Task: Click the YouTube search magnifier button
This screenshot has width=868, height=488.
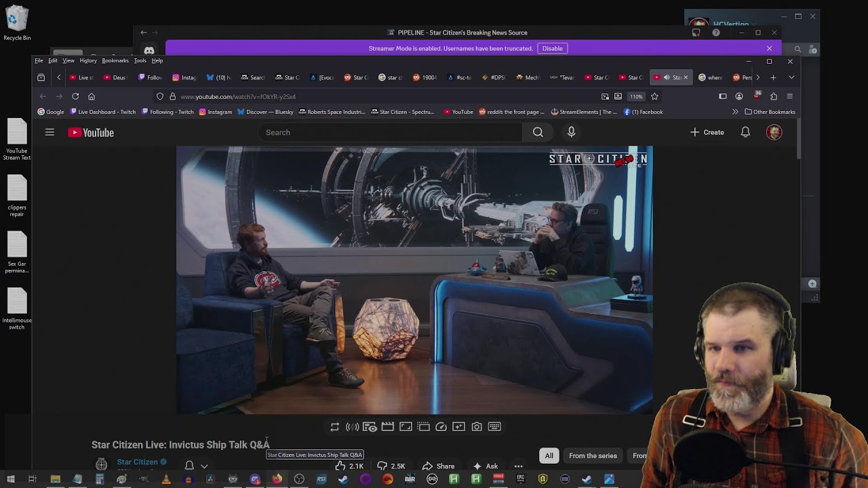Action: click(538, 132)
